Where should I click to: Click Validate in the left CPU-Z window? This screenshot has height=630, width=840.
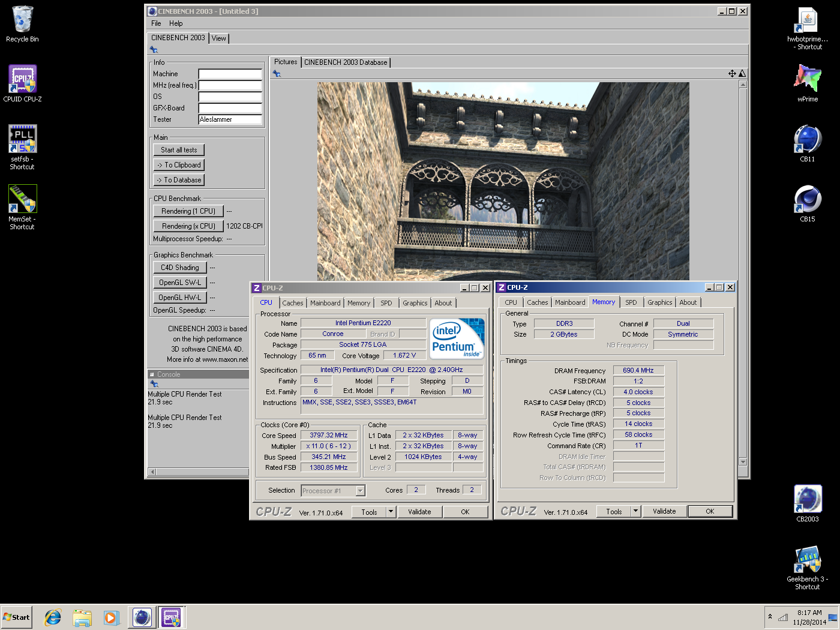[419, 512]
